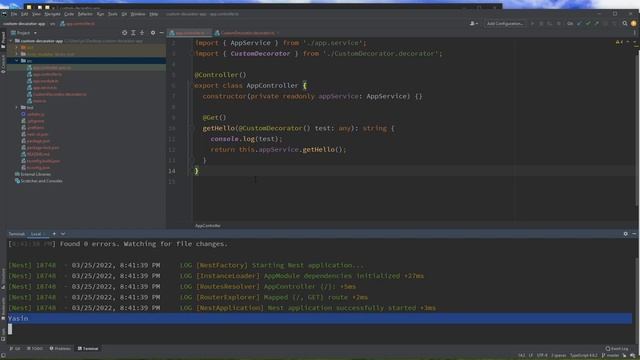Open the Refactor menu
The image size is (640, 360).
tap(85, 14)
